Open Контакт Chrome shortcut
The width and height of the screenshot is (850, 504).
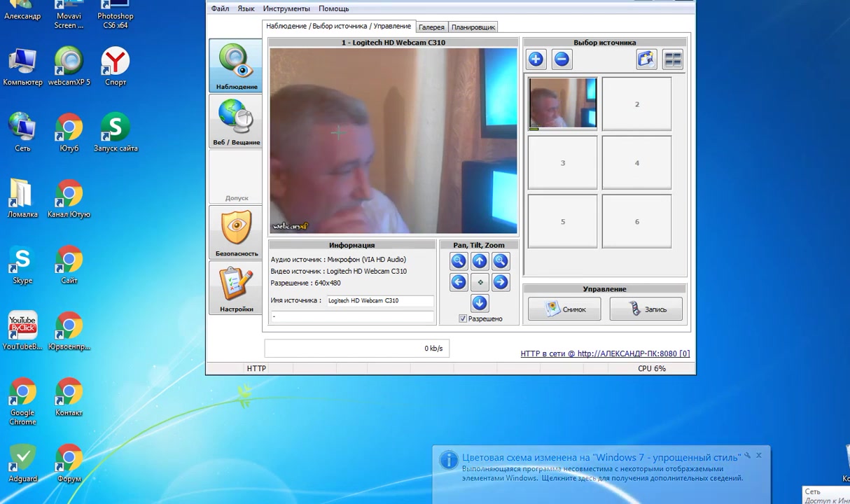tap(69, 397)
